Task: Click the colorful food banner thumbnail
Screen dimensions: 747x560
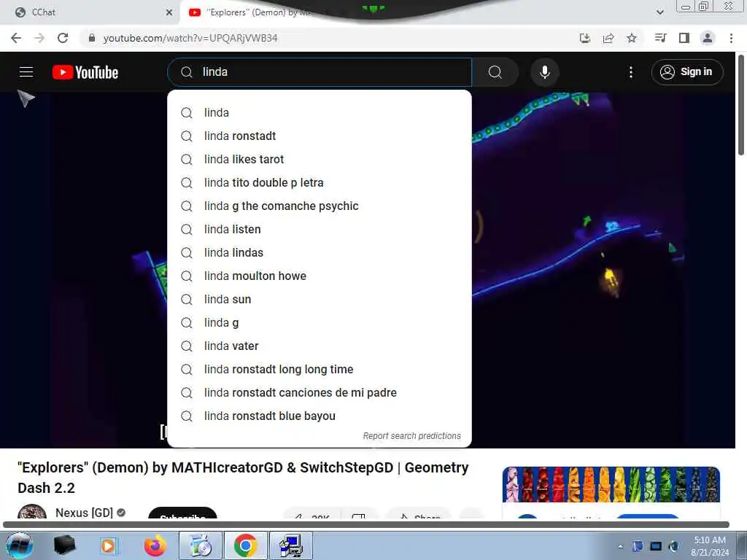Action: pyautogui.click(x=611, y=484)
